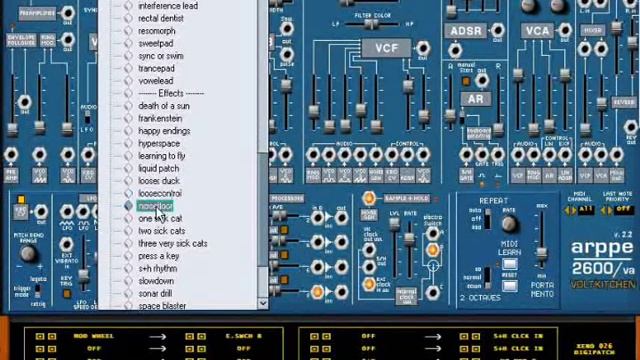The width and height of the screenshot is (640, 360).
Task: Toggle the octave up/normal/down switch
Action: [487, 278]
